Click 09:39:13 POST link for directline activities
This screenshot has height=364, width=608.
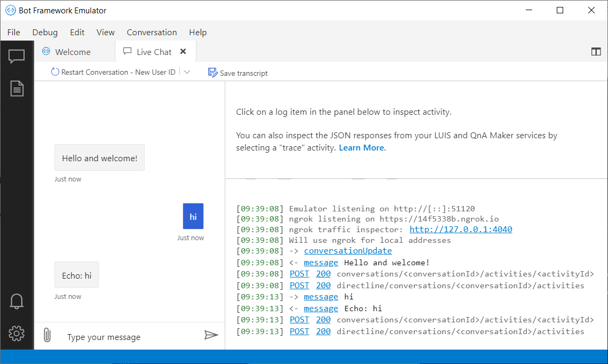pos(299,331)
